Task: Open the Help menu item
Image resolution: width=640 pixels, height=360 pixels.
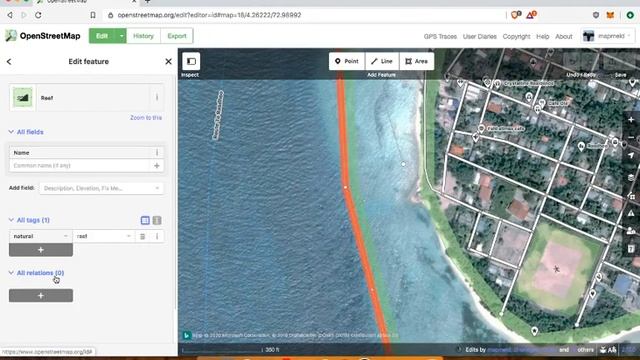Action: click(542, 36)
